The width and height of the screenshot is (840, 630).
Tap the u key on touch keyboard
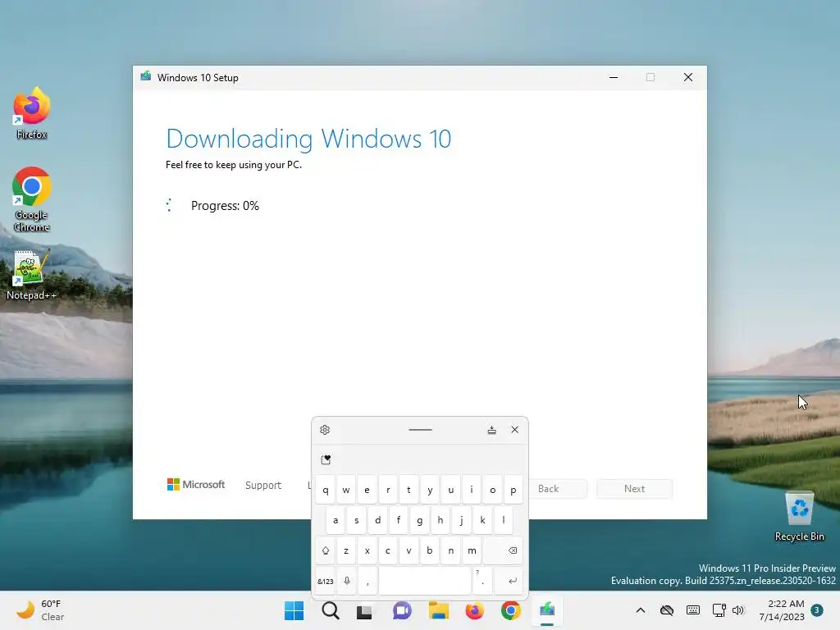point(450,490)
